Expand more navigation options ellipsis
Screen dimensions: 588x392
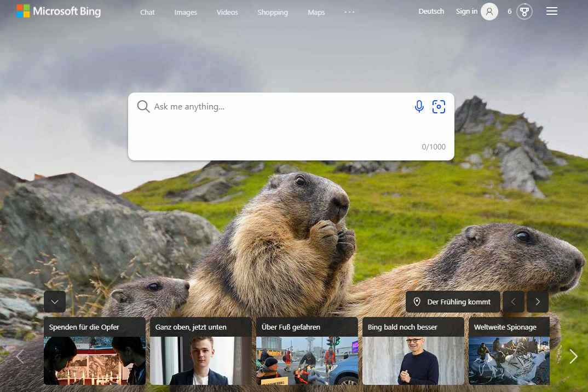(349, 12)
